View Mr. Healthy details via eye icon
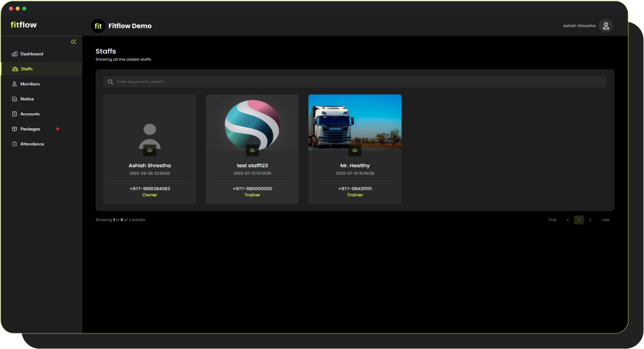The image size is (644, 349). [355, 151]
